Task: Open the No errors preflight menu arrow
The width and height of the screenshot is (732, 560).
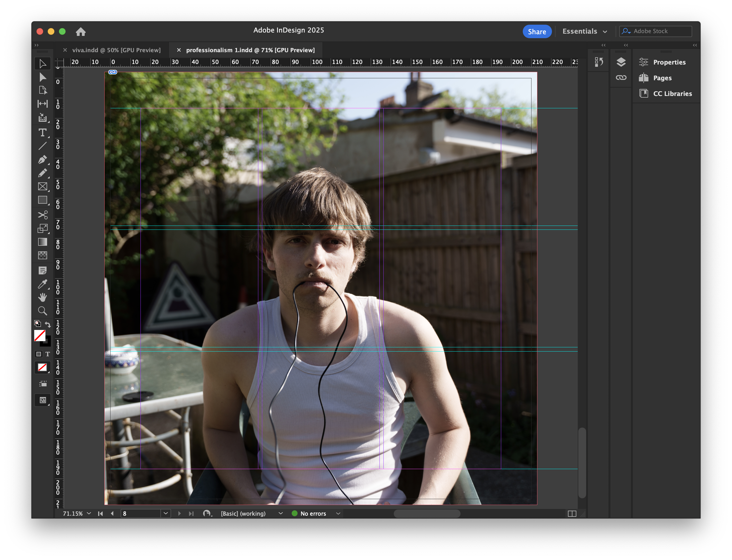Action: (338, 513)
